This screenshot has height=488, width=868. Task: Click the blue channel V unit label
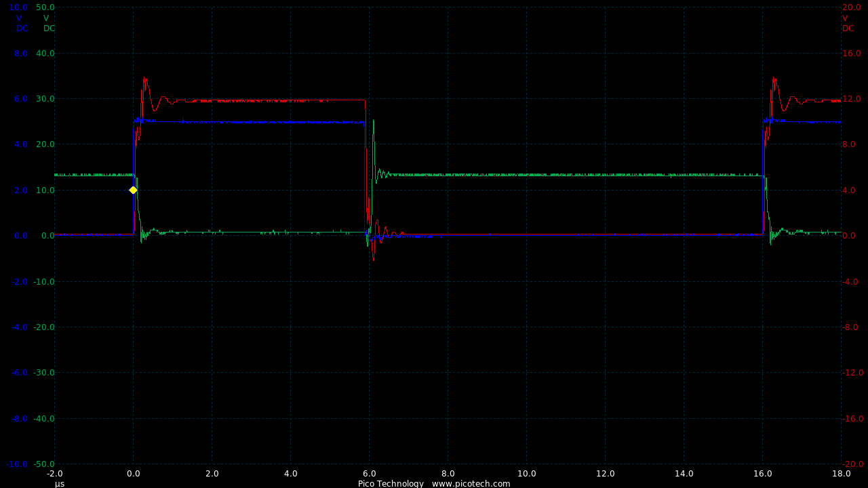coord(19,18)
